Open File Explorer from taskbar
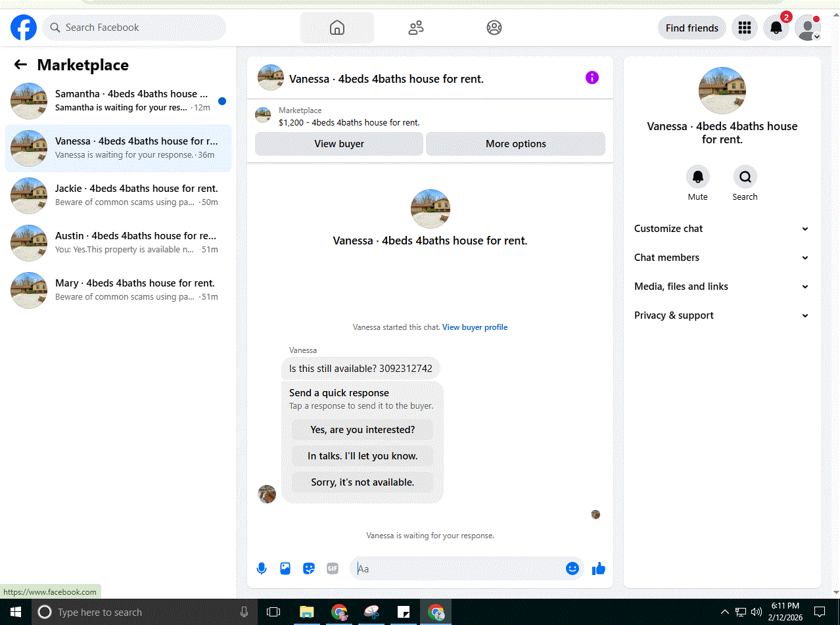Viewport: 840px width, 625px height. coord(306,612)
